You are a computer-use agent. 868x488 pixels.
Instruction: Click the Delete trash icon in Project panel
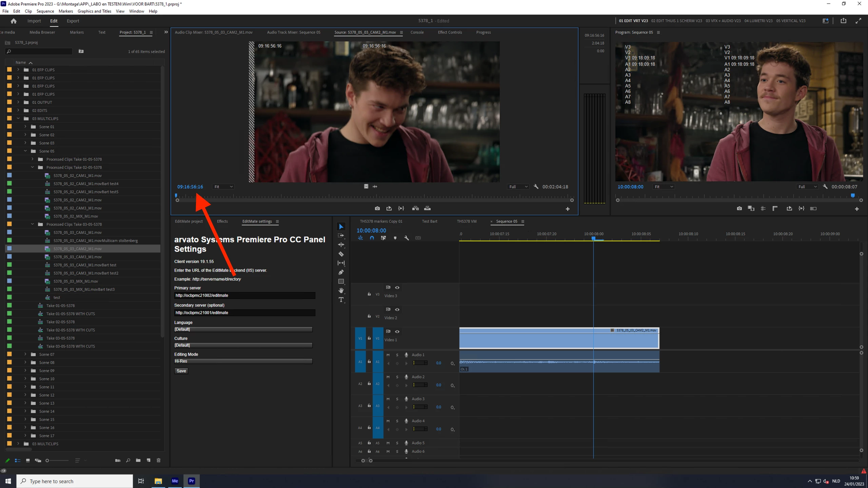(158, 460)
